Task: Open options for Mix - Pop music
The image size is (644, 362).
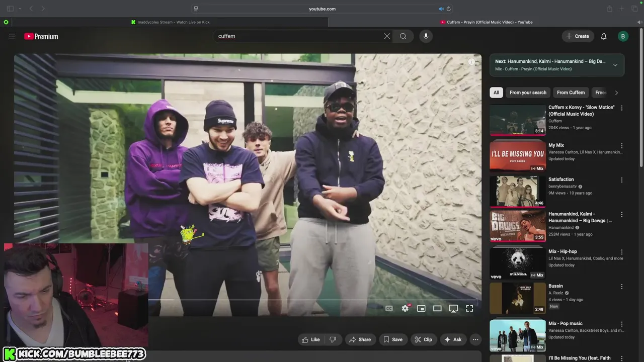Action: (622, 324)
